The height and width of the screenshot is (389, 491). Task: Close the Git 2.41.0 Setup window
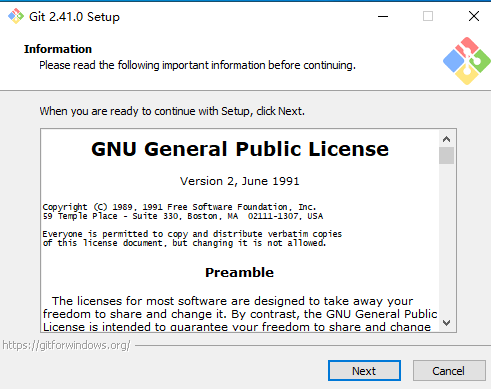coord(474,16)
